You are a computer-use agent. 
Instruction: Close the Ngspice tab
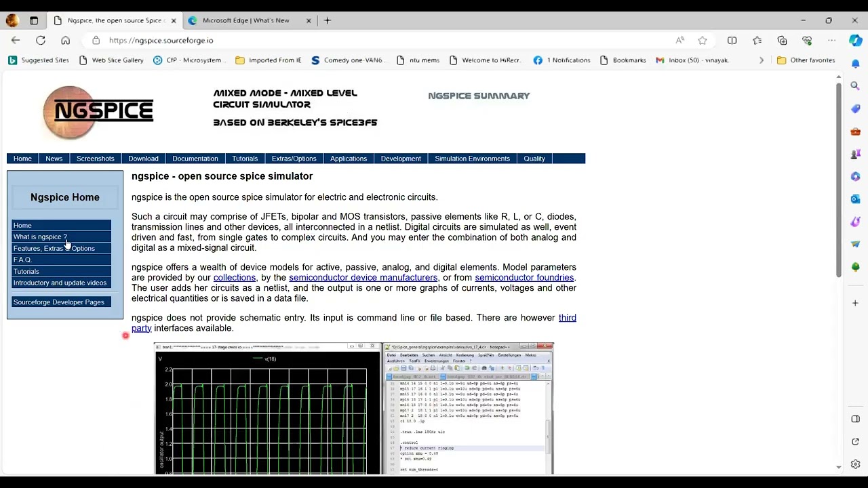click(173, 20)
